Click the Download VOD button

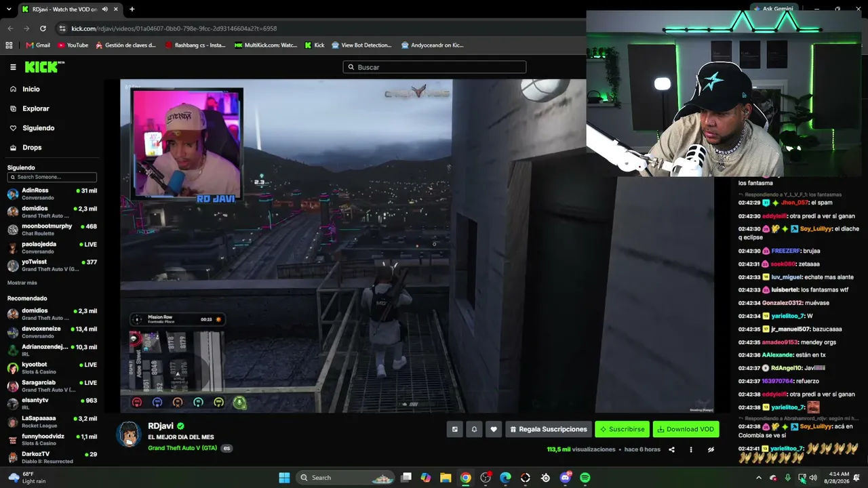point(686,429)
